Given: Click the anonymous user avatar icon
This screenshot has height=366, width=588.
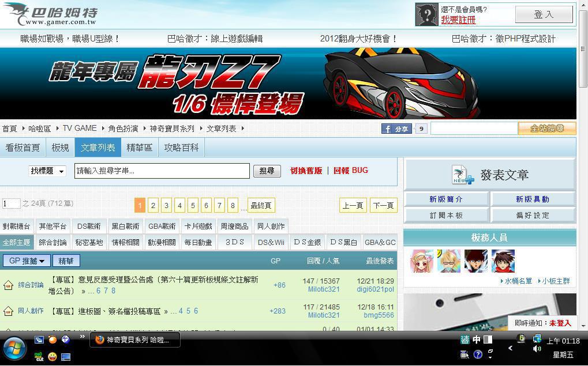Looking at the screenshot, I should pos(426,14).
